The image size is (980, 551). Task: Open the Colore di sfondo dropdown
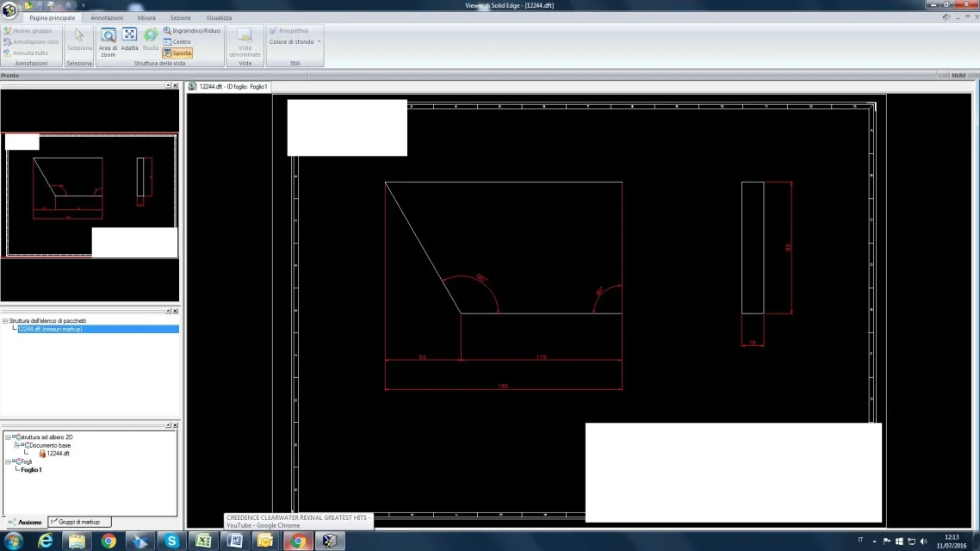295,42
